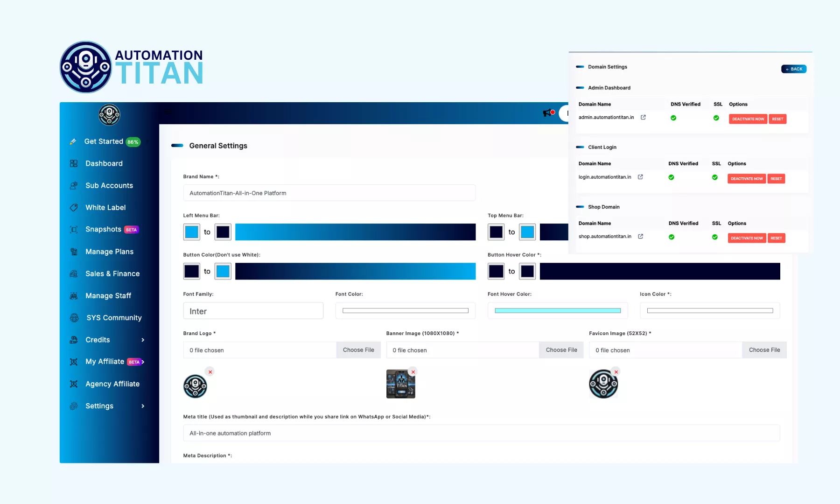840x504 pixels.
Task: Click the Credits sidebar icon
Action: pyautogui.click(x=74, y=340)
